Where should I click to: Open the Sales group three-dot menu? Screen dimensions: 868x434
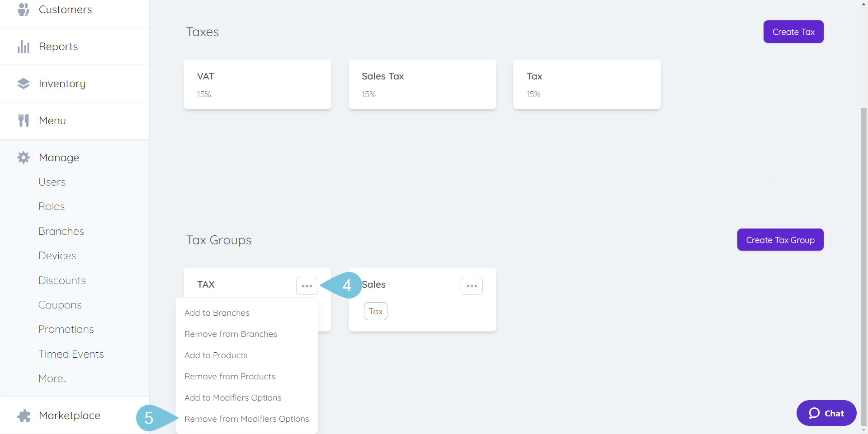click(472, 286)
